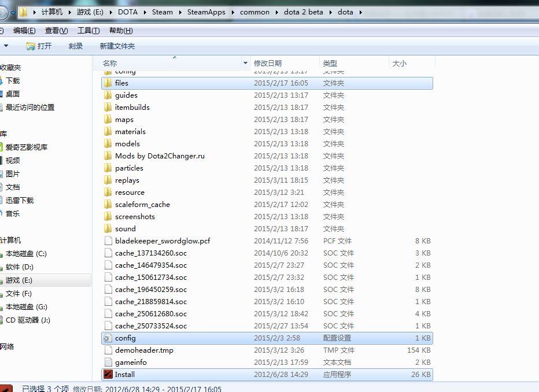Select 下载 in favorites sidebar
The width and height of the screenshot is (539, 392).
[x=13, y=81]
